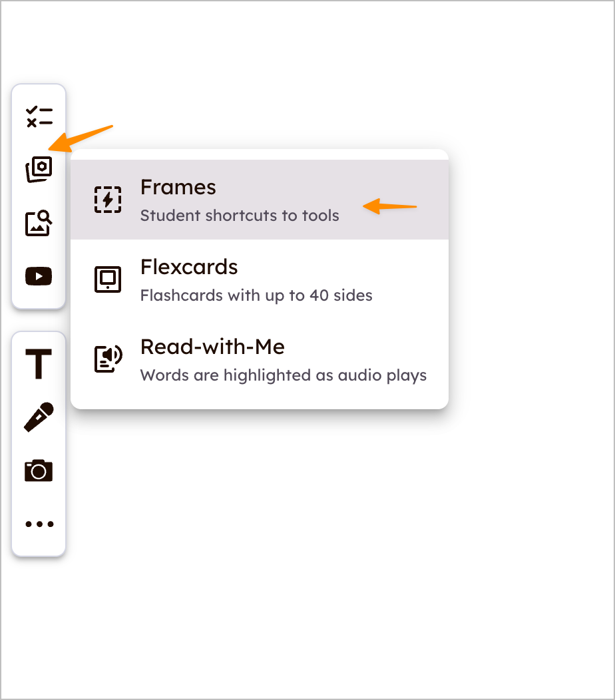
Task: Select the YouTube video icon
Action: click(x=39, y=276)
